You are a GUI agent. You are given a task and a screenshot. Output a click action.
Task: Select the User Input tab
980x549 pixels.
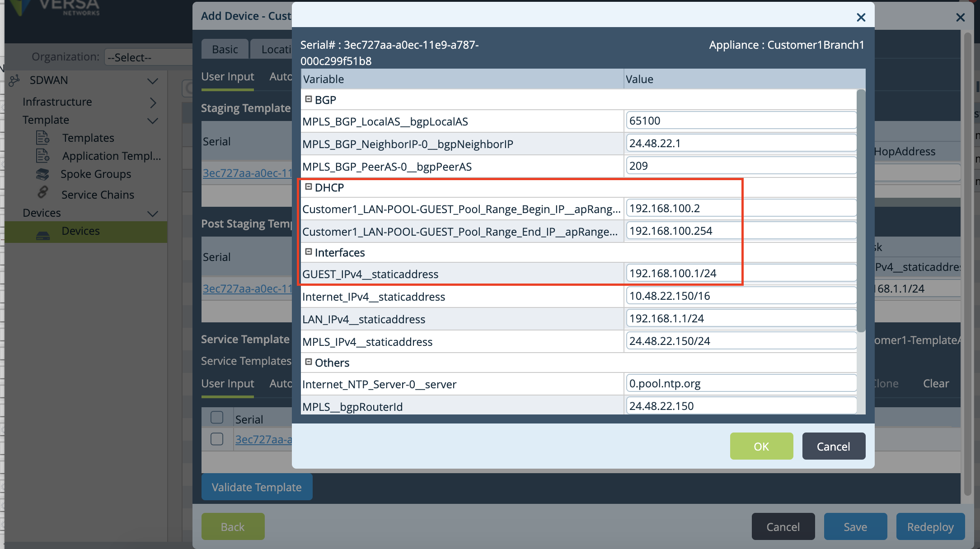coord(227,77)
